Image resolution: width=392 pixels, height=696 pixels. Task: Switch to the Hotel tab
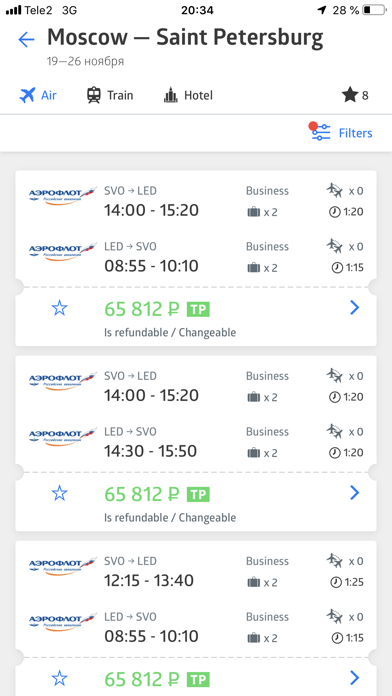[188, 95]
